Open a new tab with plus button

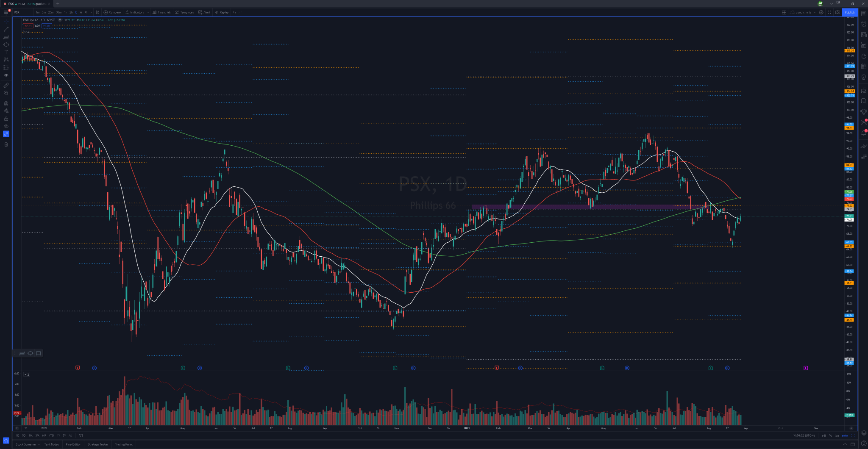pyautogui.click(x=58, y=4)
